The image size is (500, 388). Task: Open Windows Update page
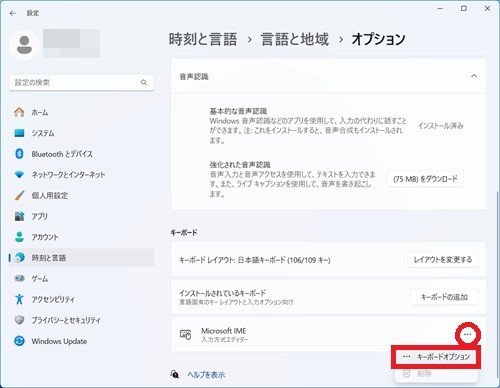[81, 341]
